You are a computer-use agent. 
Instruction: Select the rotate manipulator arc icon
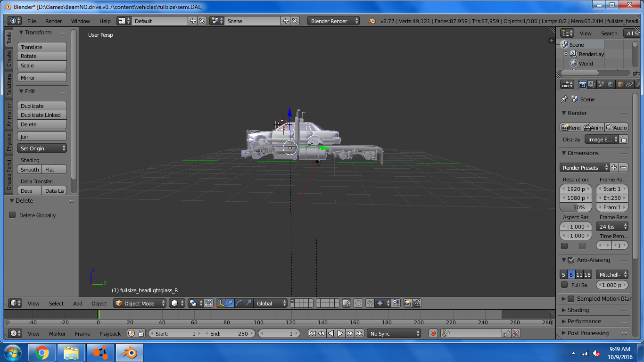coord(239,304)
